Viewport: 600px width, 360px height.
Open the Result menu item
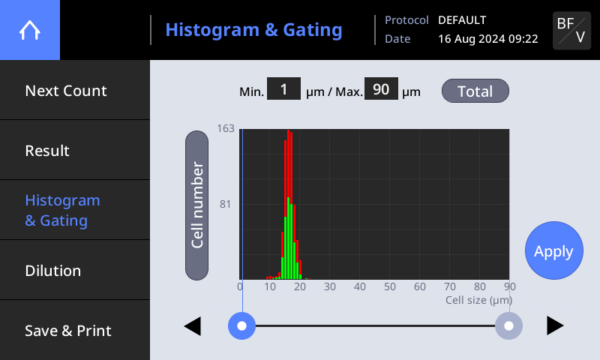point(75,150)
